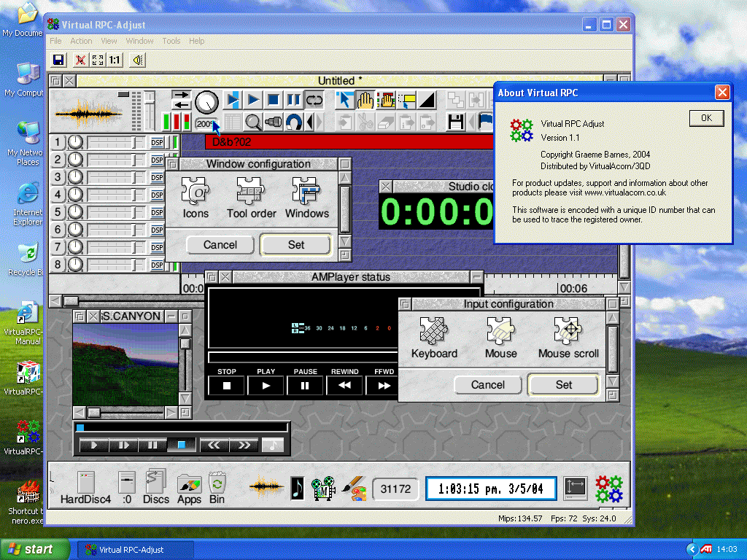Click the Windows Start button

click(x=35, y=549)
